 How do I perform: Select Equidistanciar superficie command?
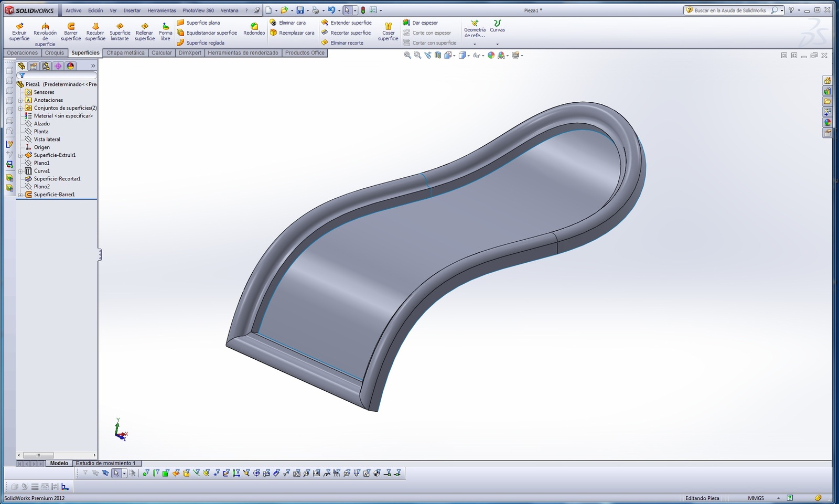point(207,33)
